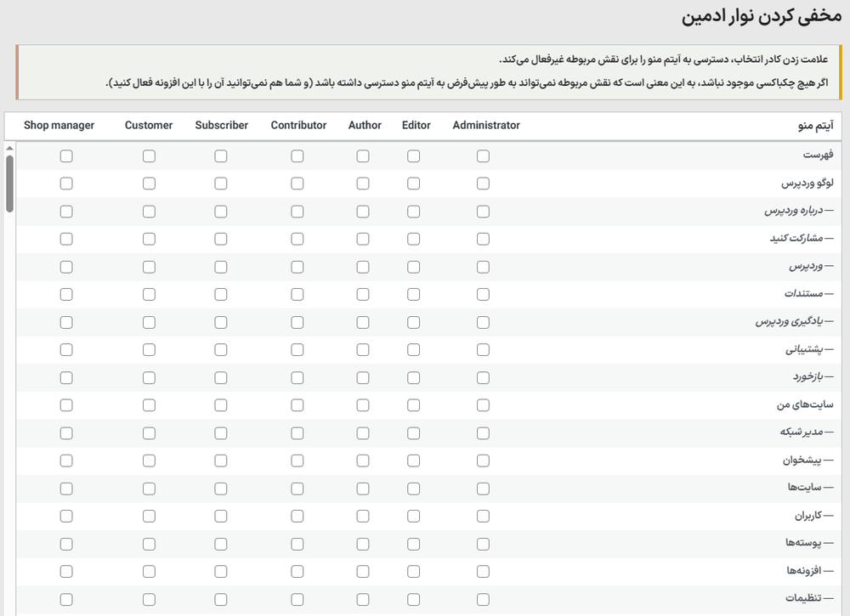Tick Customer checkbox for مستندات row
The image size is (850, 616).
(149, 295)
